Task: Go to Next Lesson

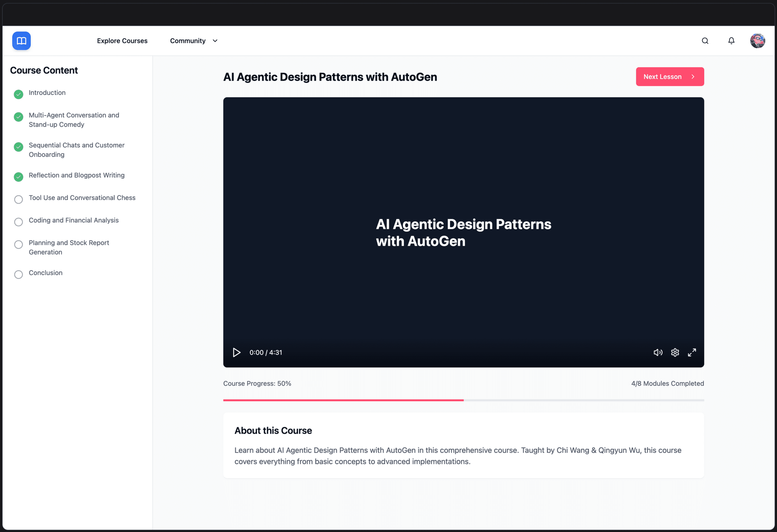Action: [670, 77]
